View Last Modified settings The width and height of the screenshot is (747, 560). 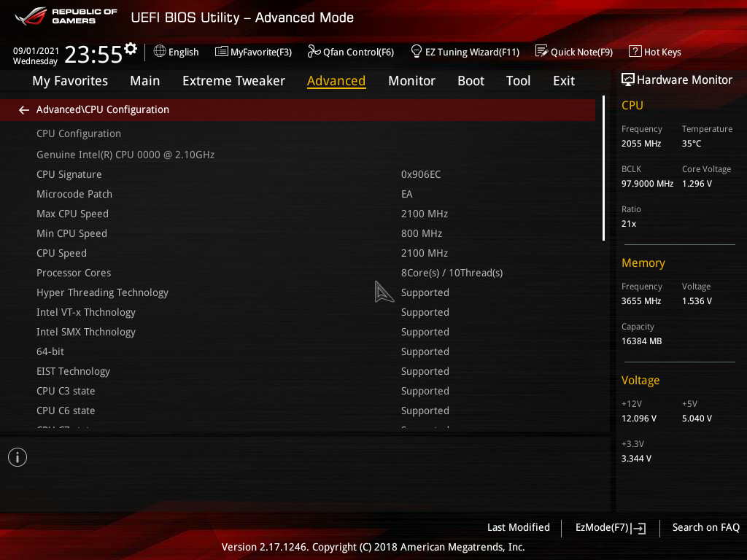pos(519,528)
